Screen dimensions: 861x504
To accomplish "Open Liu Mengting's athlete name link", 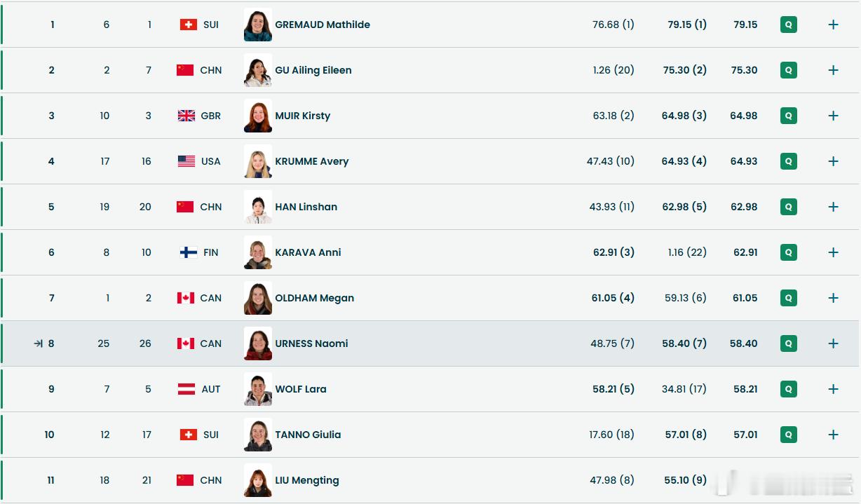I will point(307,480).
